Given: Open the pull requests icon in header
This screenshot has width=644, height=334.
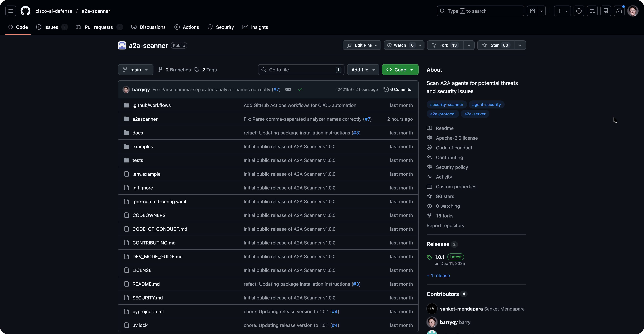Looking at the screenshot, I should click(592, 11).
